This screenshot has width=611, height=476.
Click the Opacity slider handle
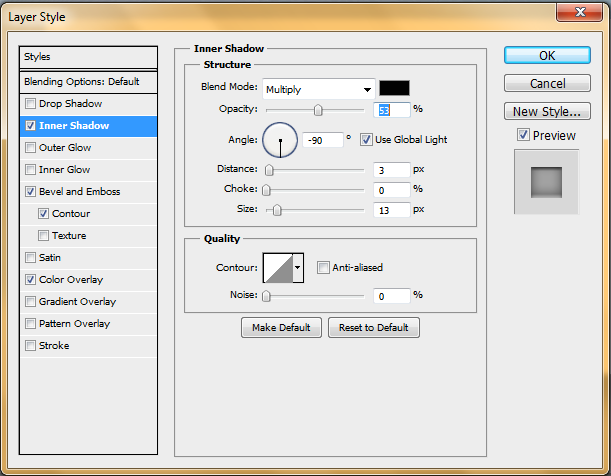318,110
